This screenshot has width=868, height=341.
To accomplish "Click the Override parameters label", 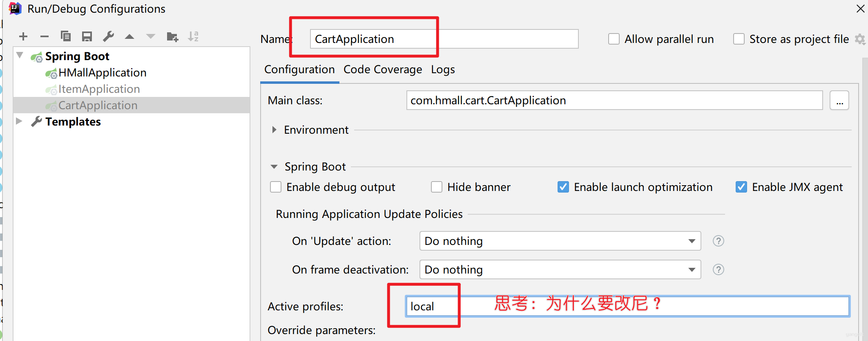I will [321, 330].
